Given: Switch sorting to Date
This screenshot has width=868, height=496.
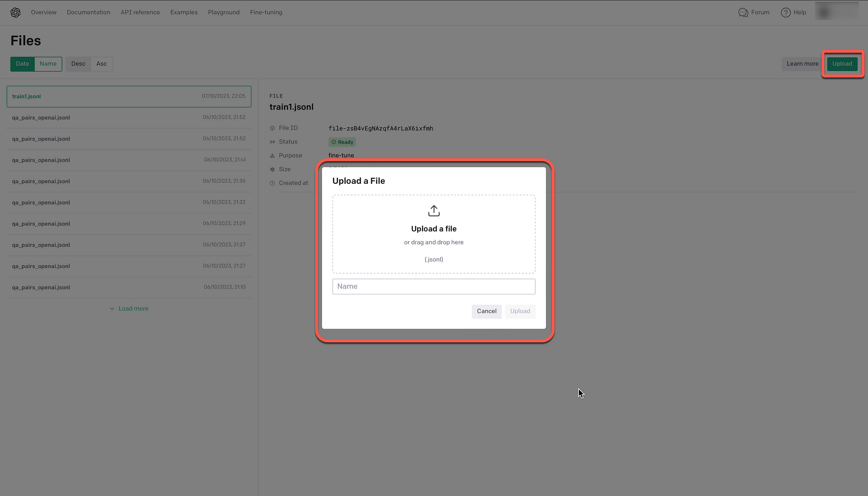Looking at the screenshot, I should point(22,64).
